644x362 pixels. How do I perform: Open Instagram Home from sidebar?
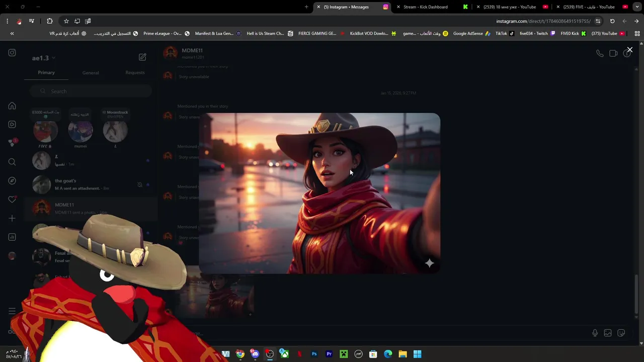(12, 106)
